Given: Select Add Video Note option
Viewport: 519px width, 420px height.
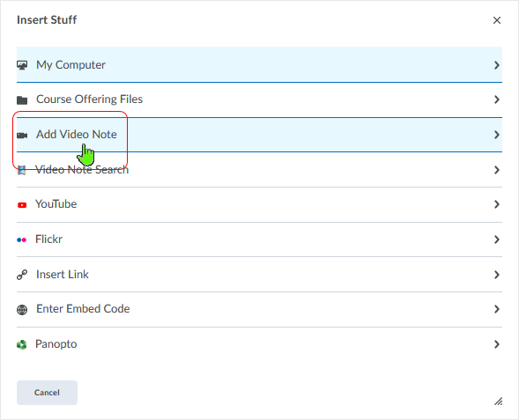Looking at the screenshot, I should pos(259,135).
